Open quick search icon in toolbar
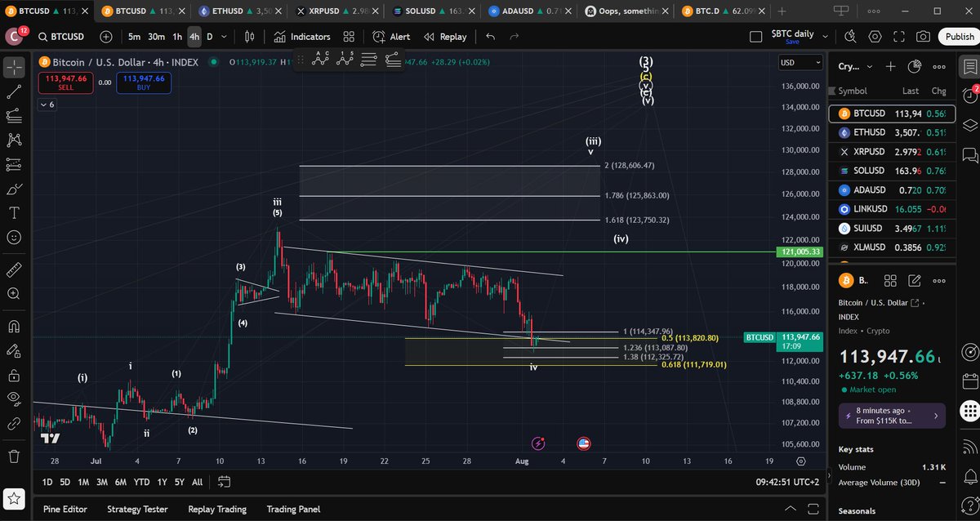 pyautogui.click(x=850, y=37)
